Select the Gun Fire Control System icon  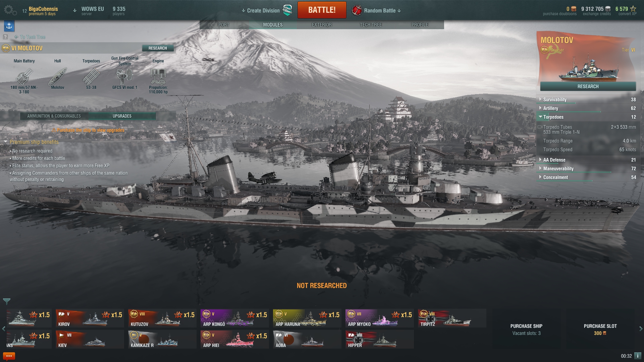tap(124, 77)
